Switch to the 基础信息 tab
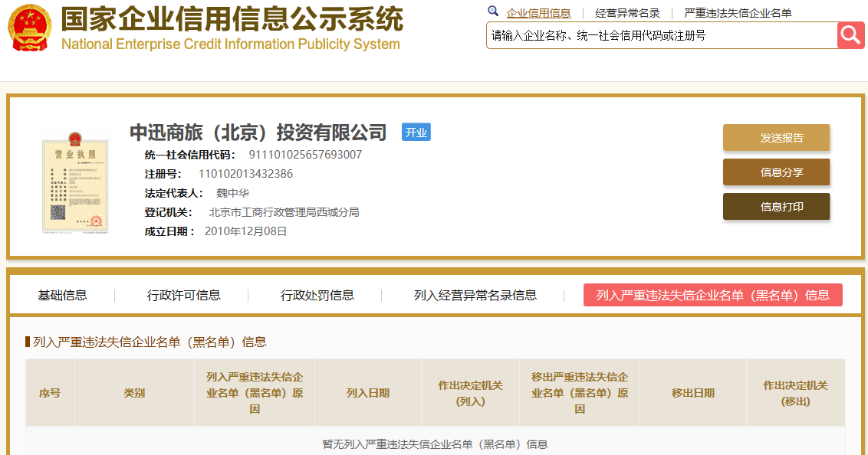Image resolution: width=868 pixels, height=455 pixels. coord(62,295)
